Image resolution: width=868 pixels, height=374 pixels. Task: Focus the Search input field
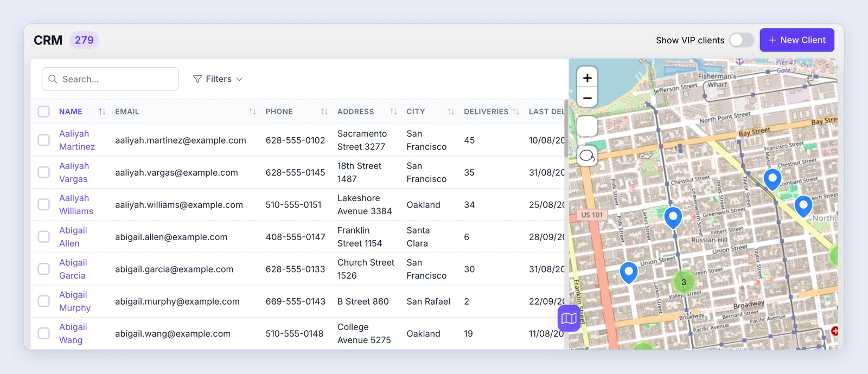[110, 79]
